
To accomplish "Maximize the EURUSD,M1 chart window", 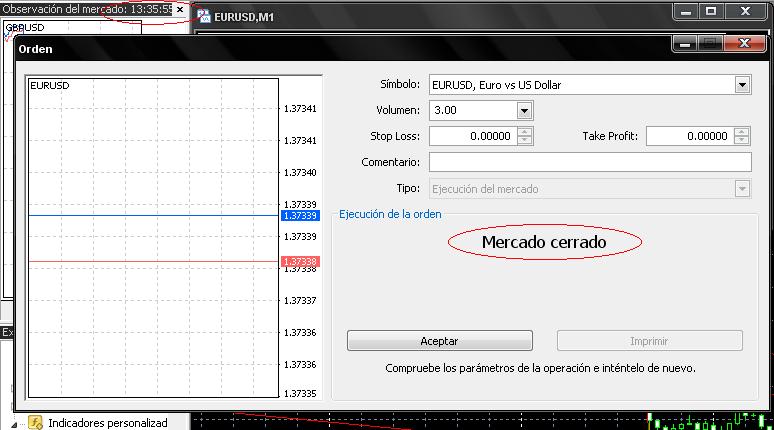I will click(711, 11).
